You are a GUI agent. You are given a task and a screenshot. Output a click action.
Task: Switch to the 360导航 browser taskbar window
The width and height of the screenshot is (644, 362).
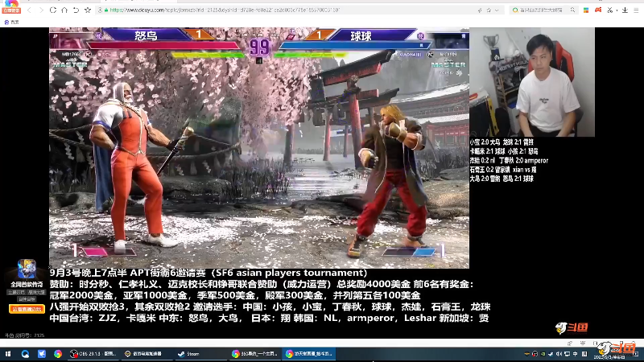(x=254, y=354)
